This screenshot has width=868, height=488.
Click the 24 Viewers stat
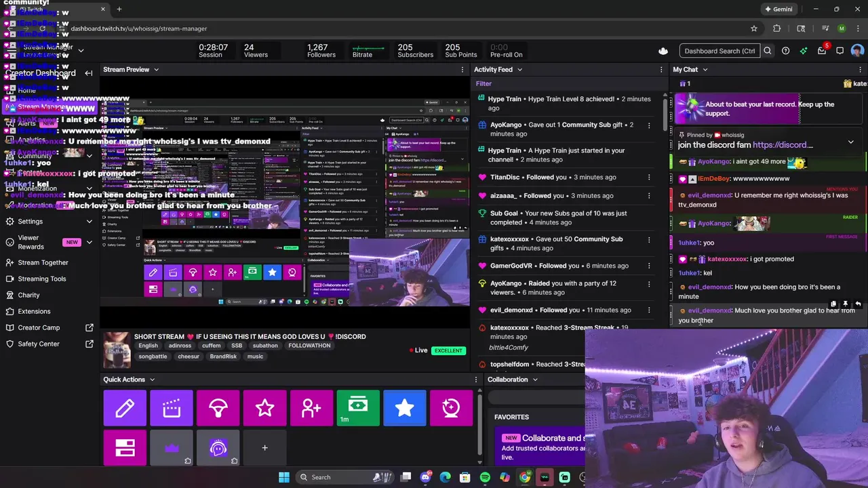click(256, 51)
